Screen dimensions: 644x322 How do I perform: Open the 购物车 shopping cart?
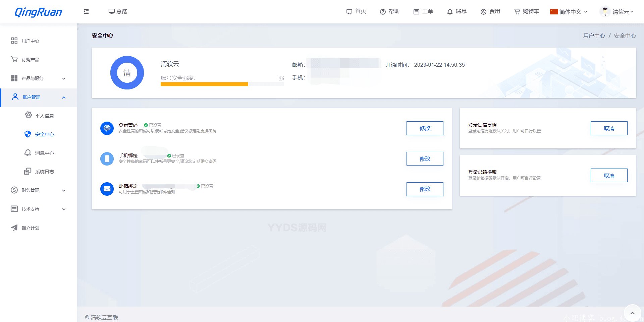(x=527, y=11)
